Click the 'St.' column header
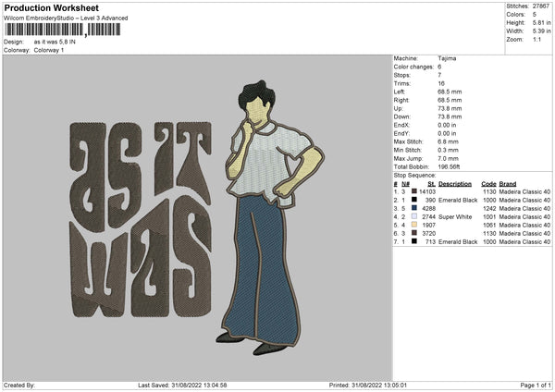 click(431, 184)
